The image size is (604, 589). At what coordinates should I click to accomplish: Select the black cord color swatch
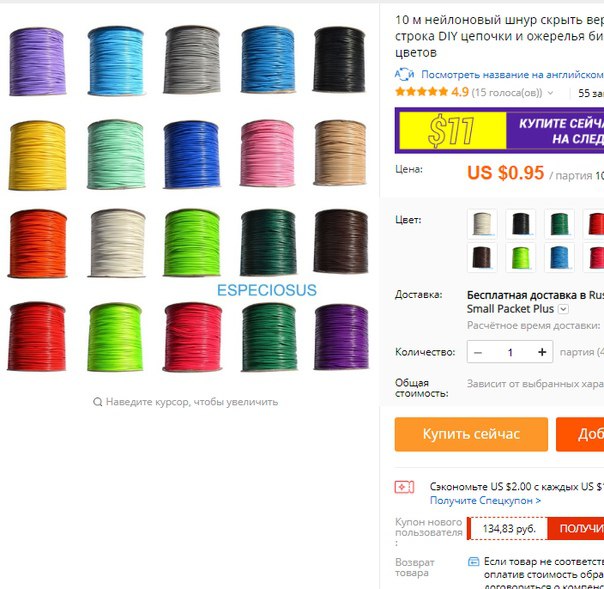tap(520, 224)
